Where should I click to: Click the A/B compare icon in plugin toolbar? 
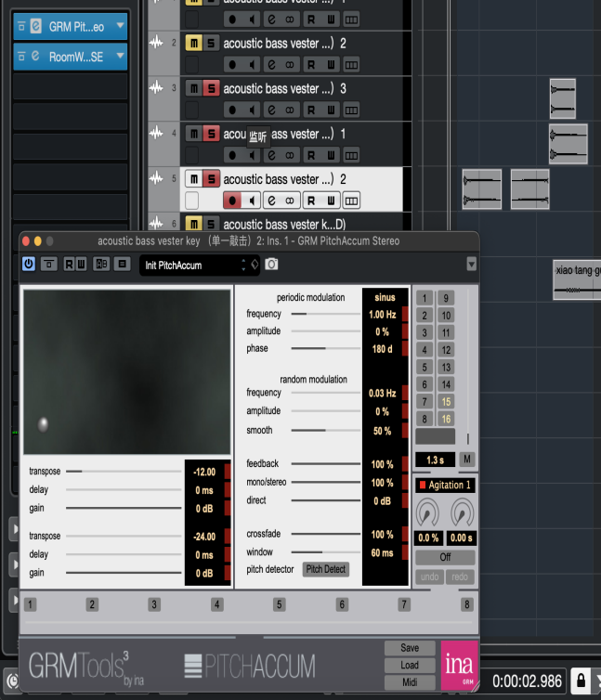pyautogui.click(x=101, y=265)
